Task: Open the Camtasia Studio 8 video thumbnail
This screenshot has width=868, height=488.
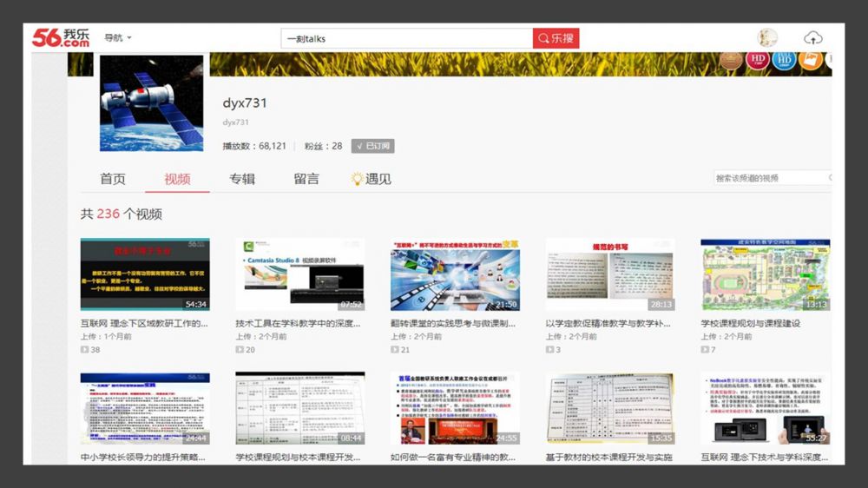Action: [299, 274]
